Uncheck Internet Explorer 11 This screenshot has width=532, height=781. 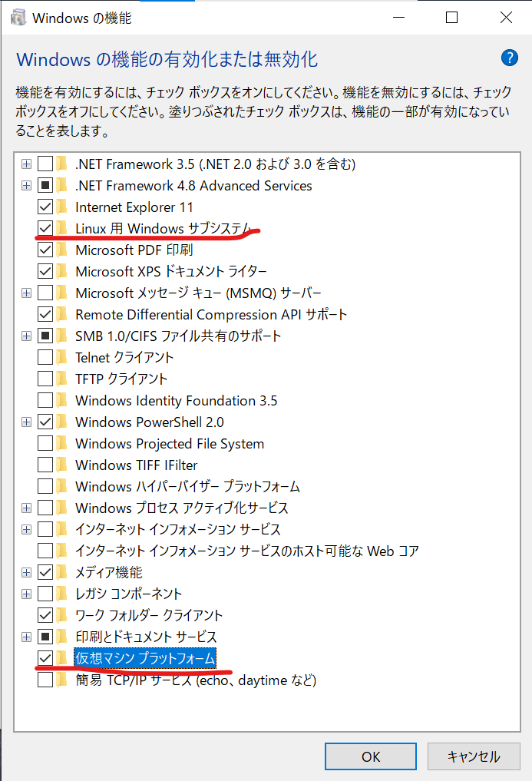[45, 207]
